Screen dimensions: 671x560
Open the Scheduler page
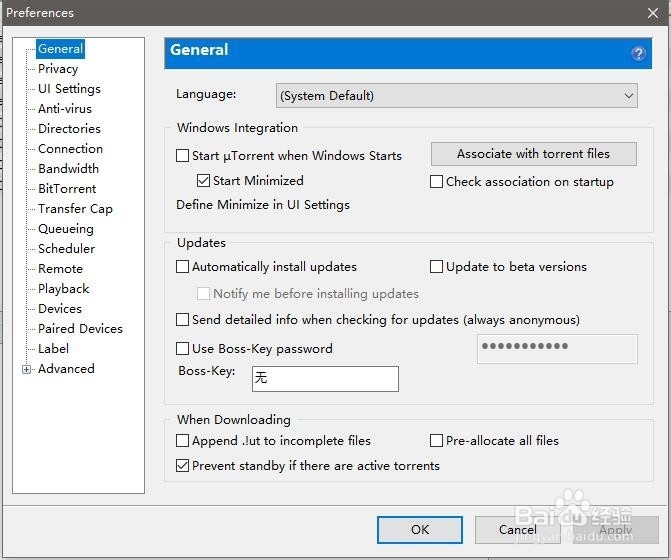coord(67,249)
